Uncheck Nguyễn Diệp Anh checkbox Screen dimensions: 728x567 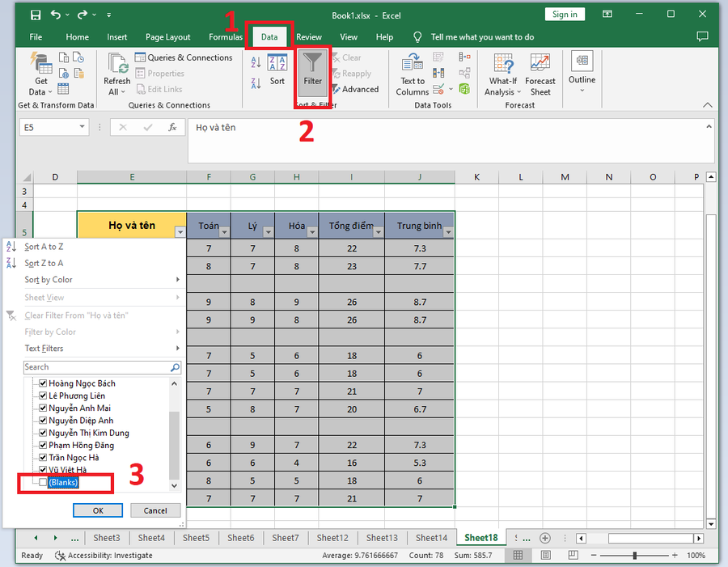(x=43, y=421)
